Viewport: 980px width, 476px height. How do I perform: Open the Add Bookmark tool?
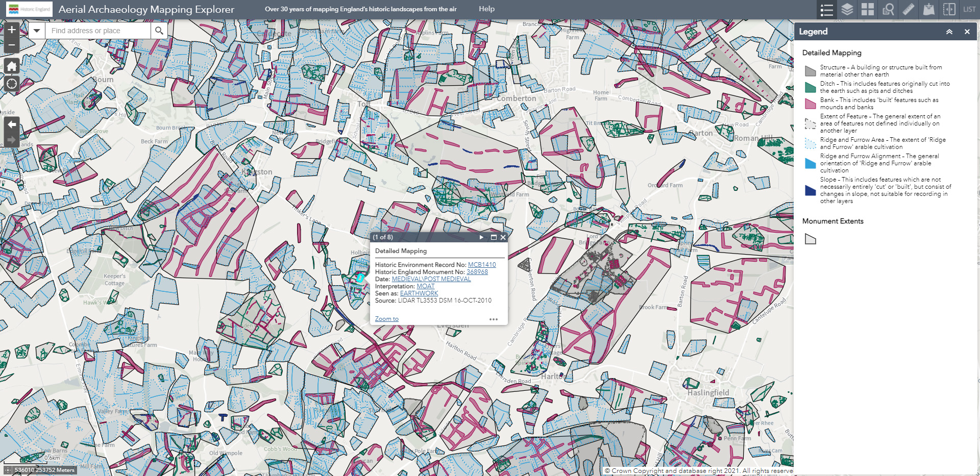pyautogui.click(x=928, y=9)
